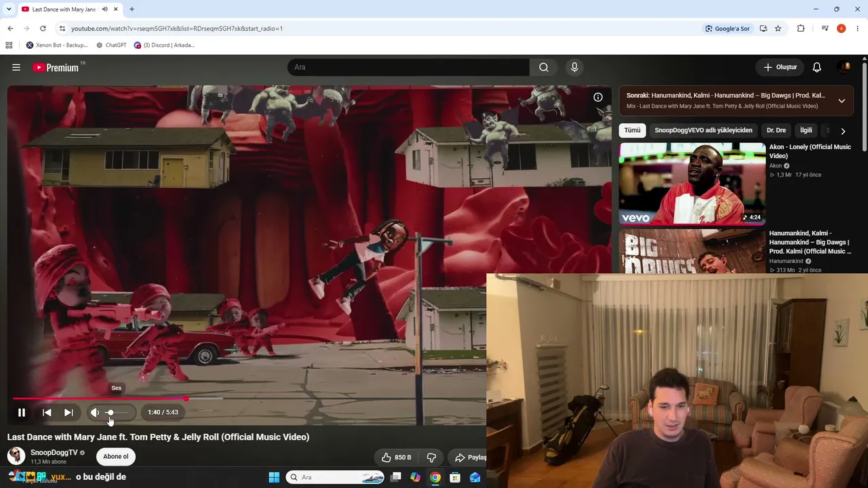
Task: Open the YouTube guide hamburger menu
Action: coord(16,67)
